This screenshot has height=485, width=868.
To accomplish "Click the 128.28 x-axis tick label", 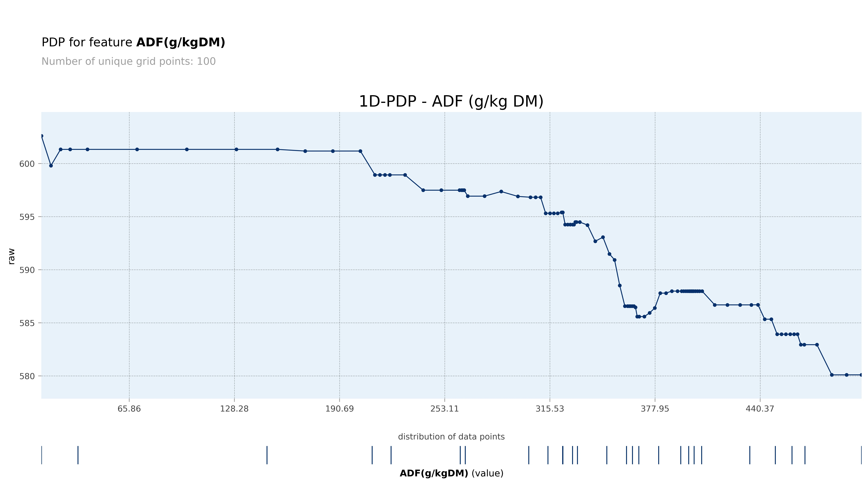I will [234, 409].
